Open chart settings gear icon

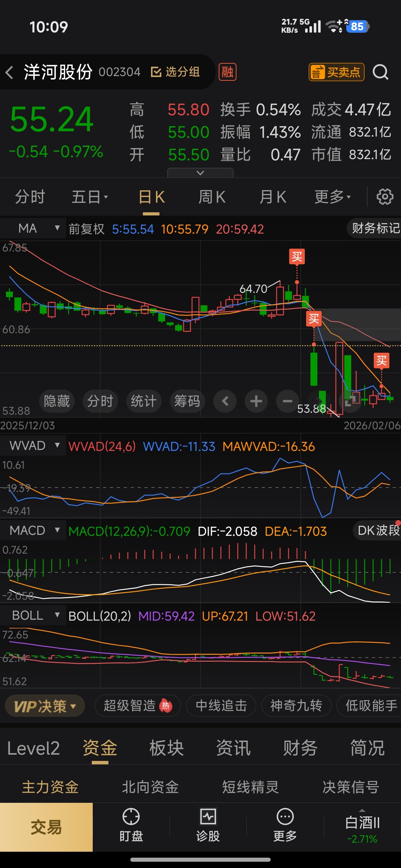385,197
